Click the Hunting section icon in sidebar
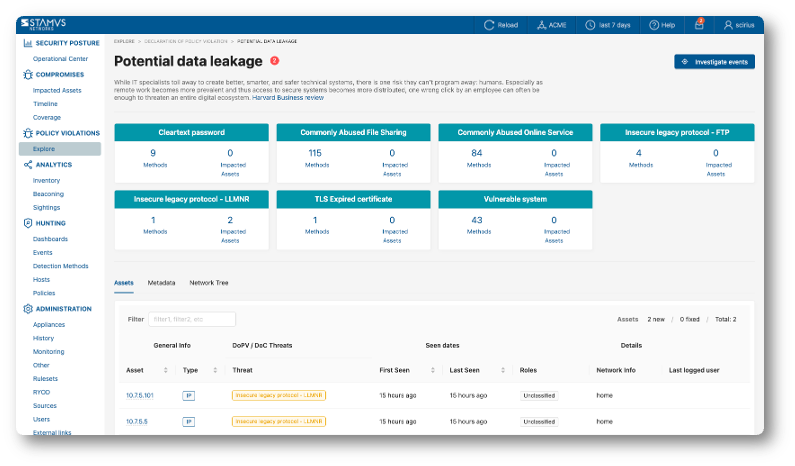The width and height of the screenshot is (795, 466). [27, 223]
